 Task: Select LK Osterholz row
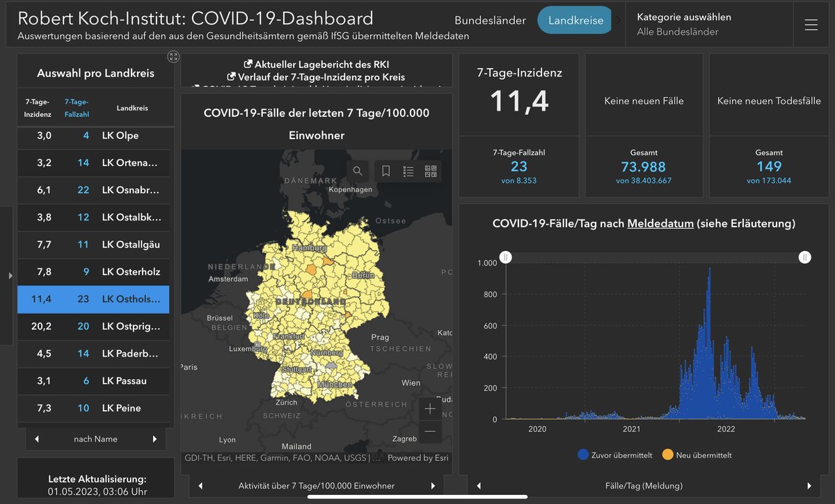(x=93, y=272)
